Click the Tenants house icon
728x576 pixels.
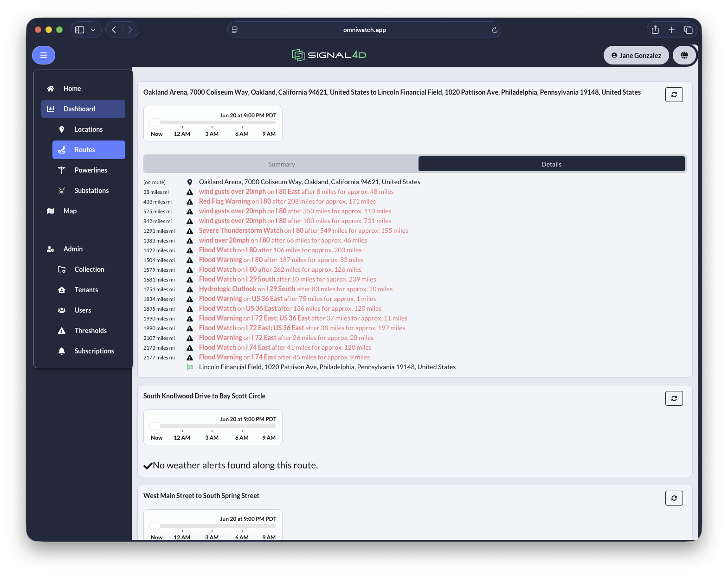point(62,290)
